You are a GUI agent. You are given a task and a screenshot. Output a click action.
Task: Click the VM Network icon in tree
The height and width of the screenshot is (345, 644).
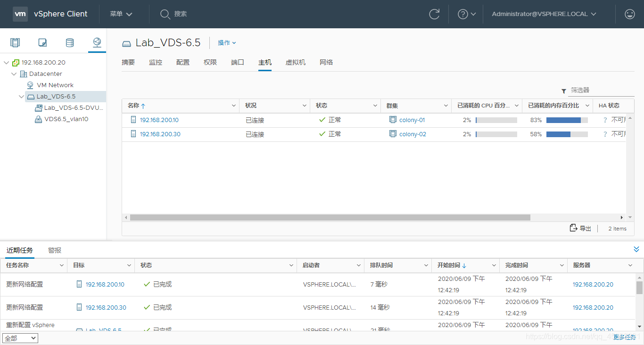coord(31,85)
